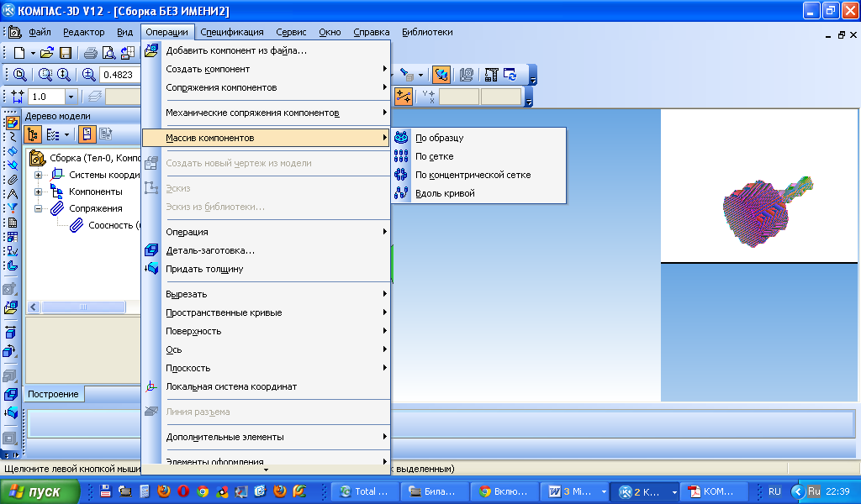The width and height of the screenshot is (861, 504).
Task: Choose По образцу array option
Action: [478, 138]
